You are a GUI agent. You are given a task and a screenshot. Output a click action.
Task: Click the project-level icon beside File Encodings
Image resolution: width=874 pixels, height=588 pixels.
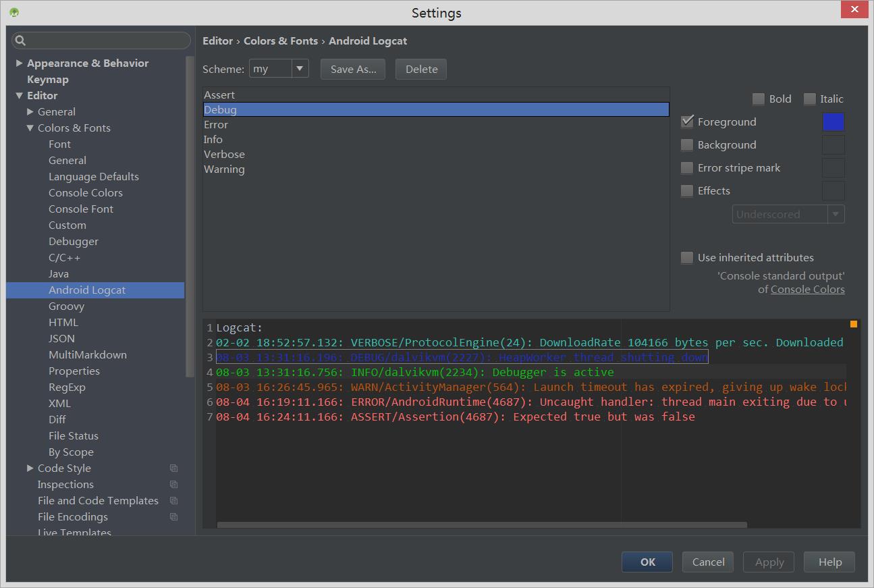tap(173, 516)
